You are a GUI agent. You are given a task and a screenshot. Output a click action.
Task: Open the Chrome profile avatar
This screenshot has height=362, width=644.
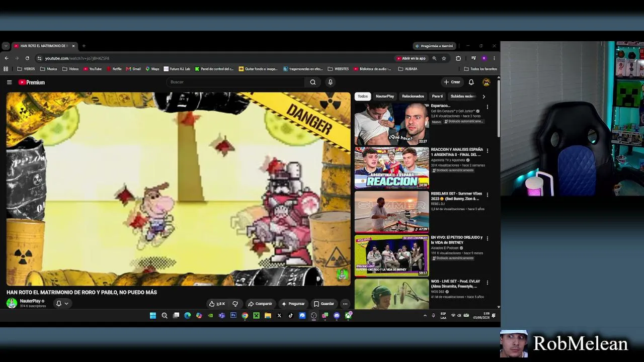[484, 58]
